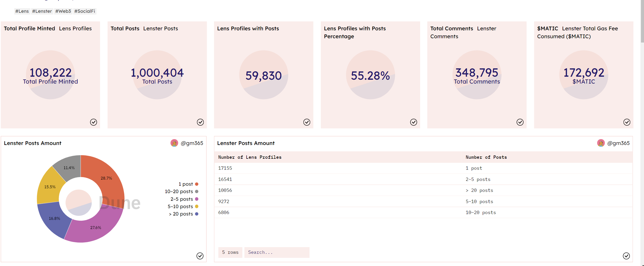Click the 55.28% counter value
The height and width of the screenshot is (266, 644).
point(370,76)
